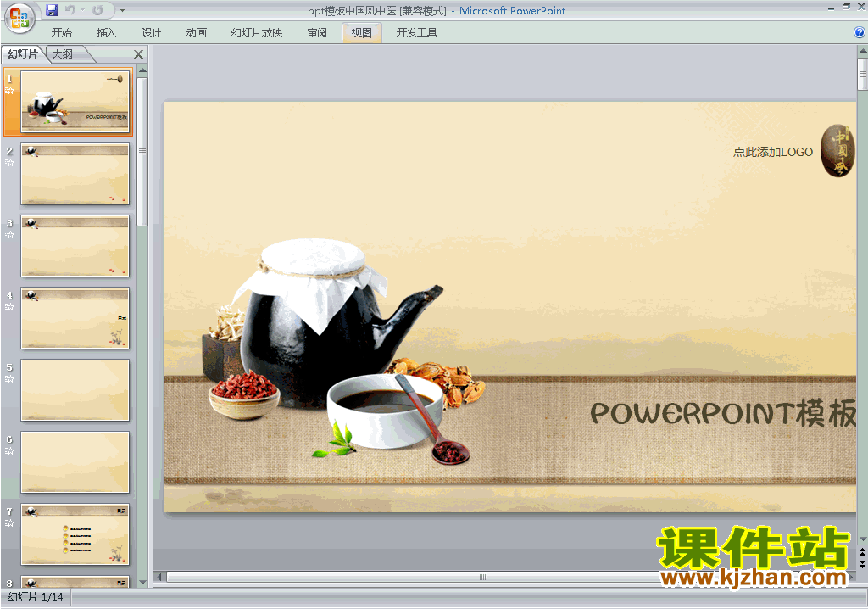The height and width of the screenshot is (609, 868).
Task: Select slide 4 thumbnail
Action: point(75,318)
